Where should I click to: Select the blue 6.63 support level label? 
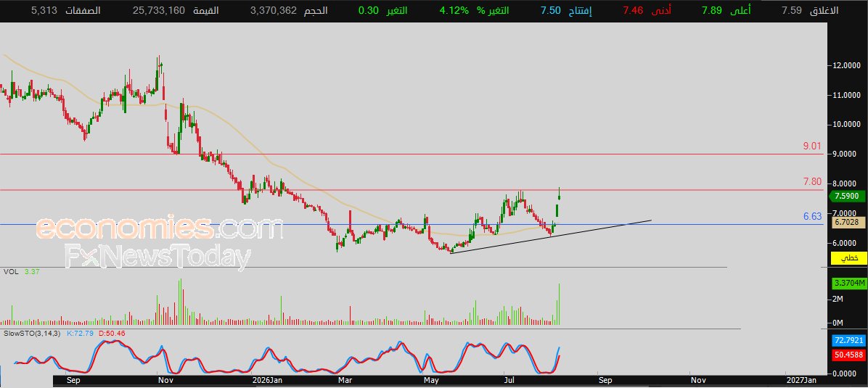pyautogui.click(x=813, y=216)
